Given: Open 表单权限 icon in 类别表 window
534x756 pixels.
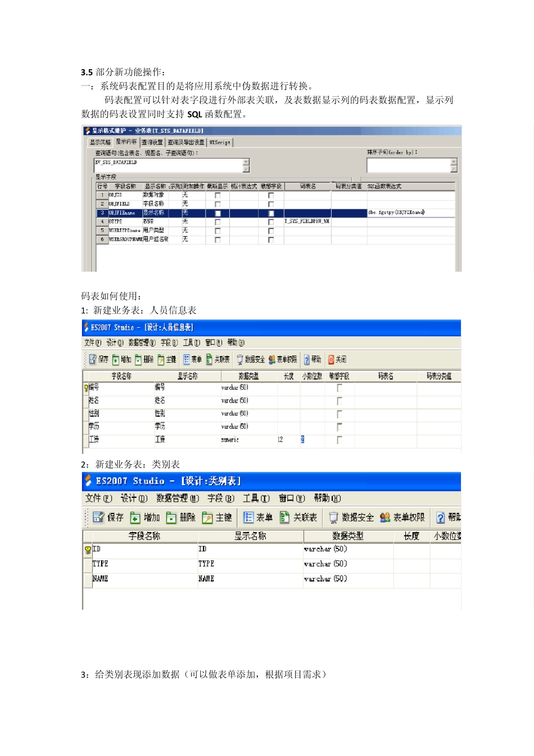Looking at the screenshot, I should tap(385, 517).
